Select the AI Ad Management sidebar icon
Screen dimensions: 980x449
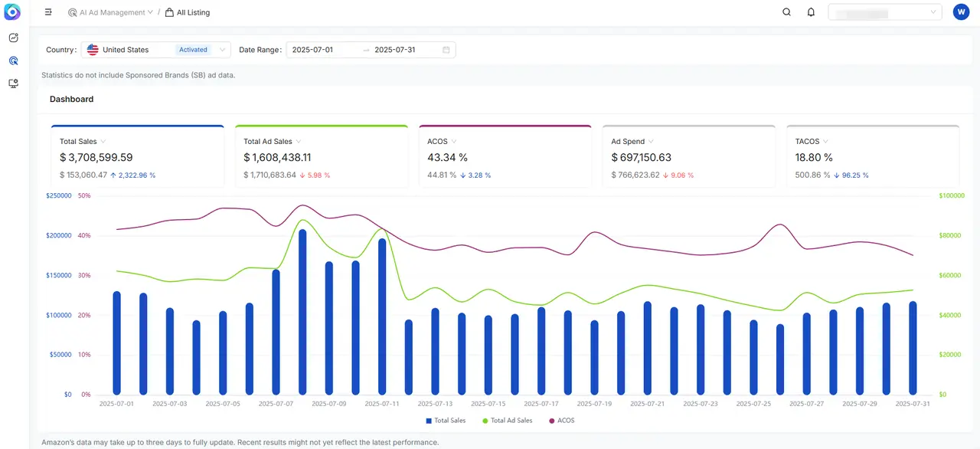13,61
